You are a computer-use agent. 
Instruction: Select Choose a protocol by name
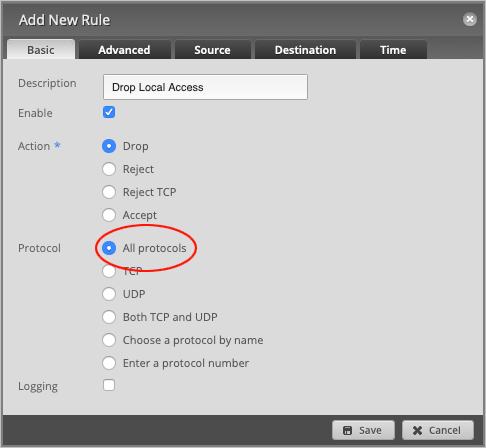(109, 340)
